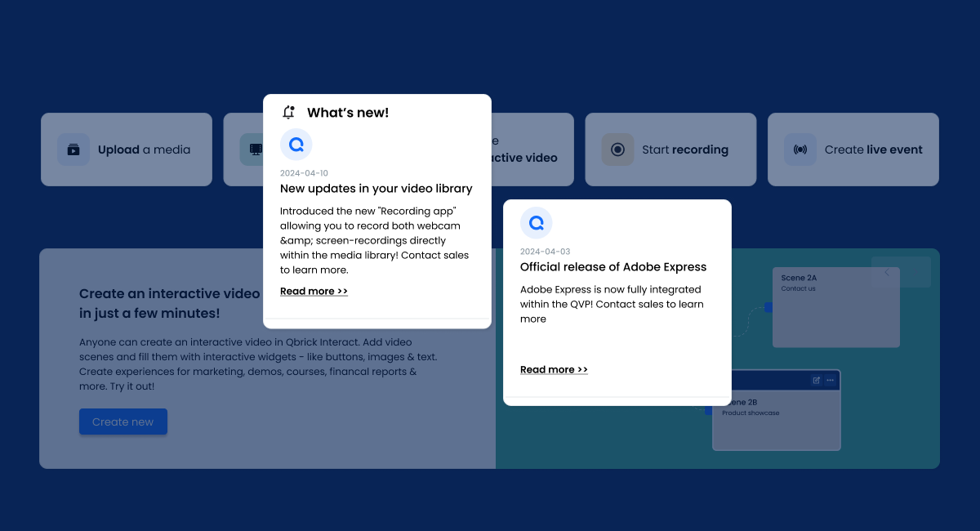This screenshot has height=531, width=980.
Task: Click the broadcast icon beside Create live event
Action: (800, 149)
